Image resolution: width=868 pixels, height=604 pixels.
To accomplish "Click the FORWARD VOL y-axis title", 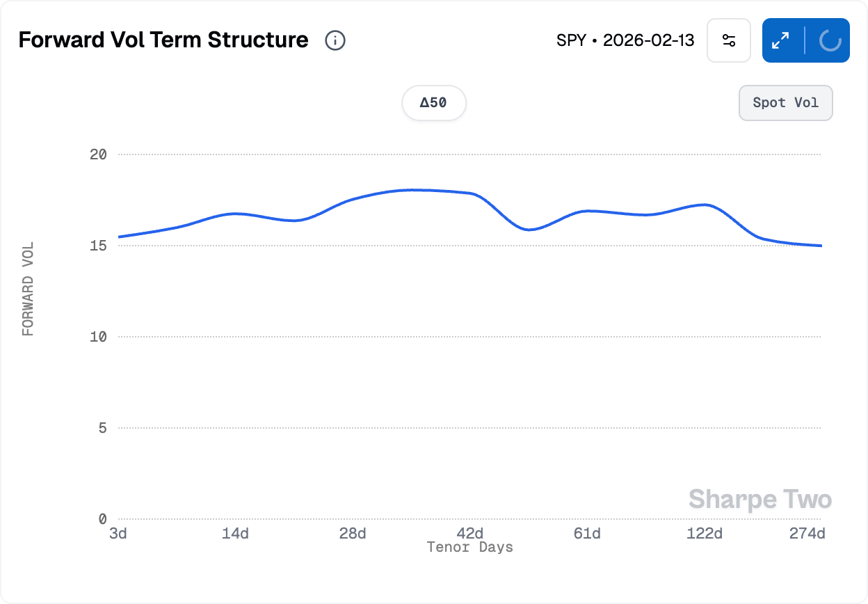I will click(x=28, y=289).
